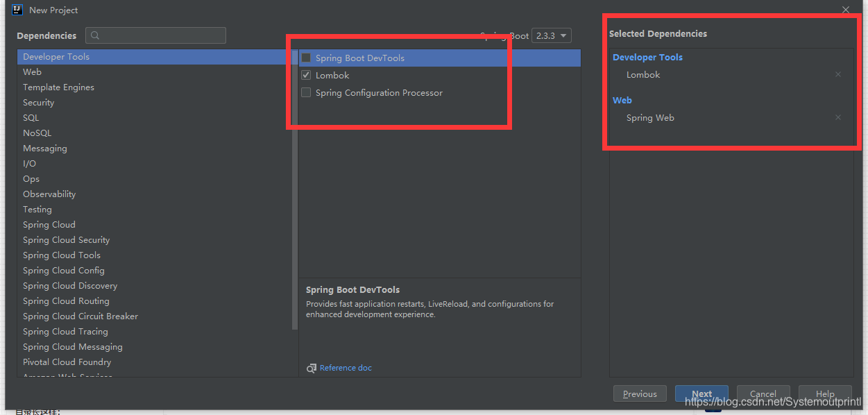Click the Developer Tools heading in Selected Dependencies
This screenshot has width=868, height=415.
pos(647,58)
